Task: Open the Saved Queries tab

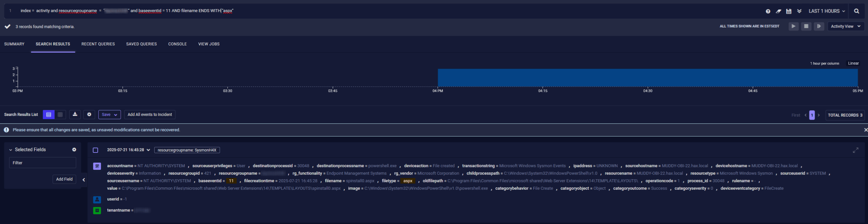Action: [141, 44]
